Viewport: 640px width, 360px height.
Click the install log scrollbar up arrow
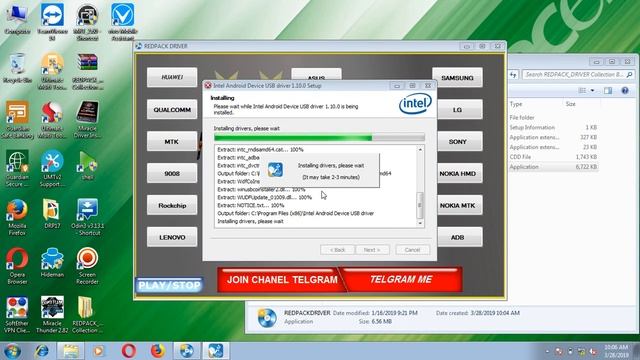click(x=420, y=150)
